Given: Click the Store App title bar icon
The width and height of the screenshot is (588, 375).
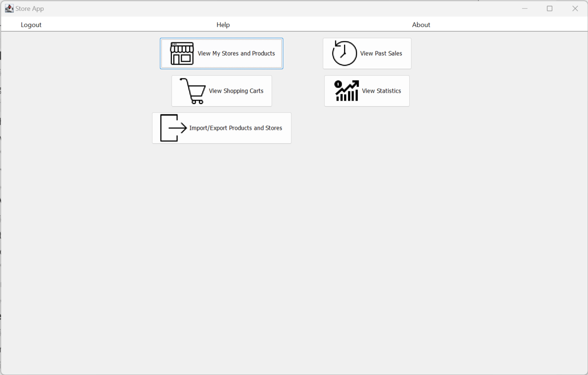Looking at the screenshot, I should click(9, 8).
